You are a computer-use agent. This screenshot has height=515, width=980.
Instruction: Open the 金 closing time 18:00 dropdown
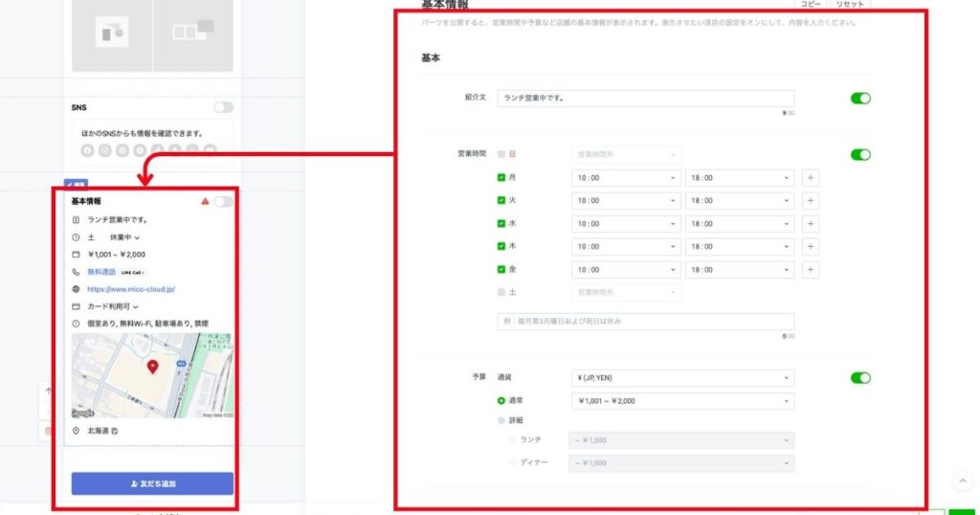click(x=740, y=269)
